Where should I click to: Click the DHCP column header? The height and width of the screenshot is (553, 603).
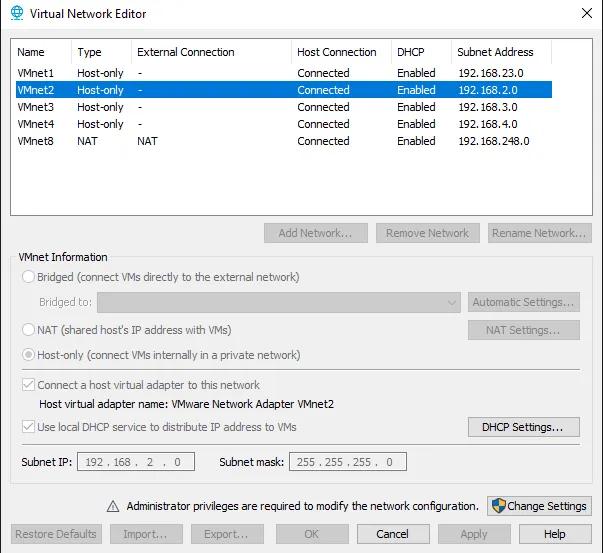tap(421, 52)
